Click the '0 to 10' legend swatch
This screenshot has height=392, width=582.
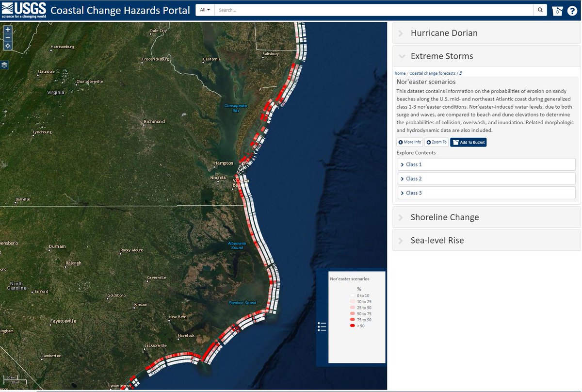[x=352, y=295]
